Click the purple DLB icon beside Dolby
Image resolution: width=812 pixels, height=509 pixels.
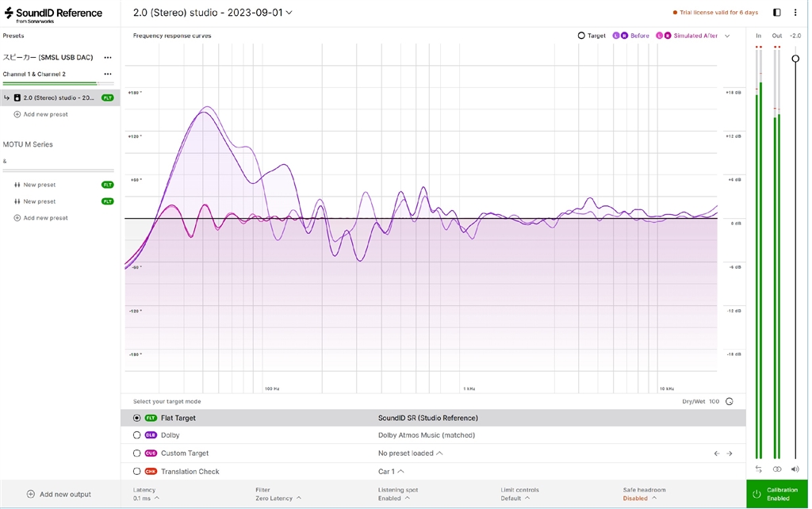point(151,435)
